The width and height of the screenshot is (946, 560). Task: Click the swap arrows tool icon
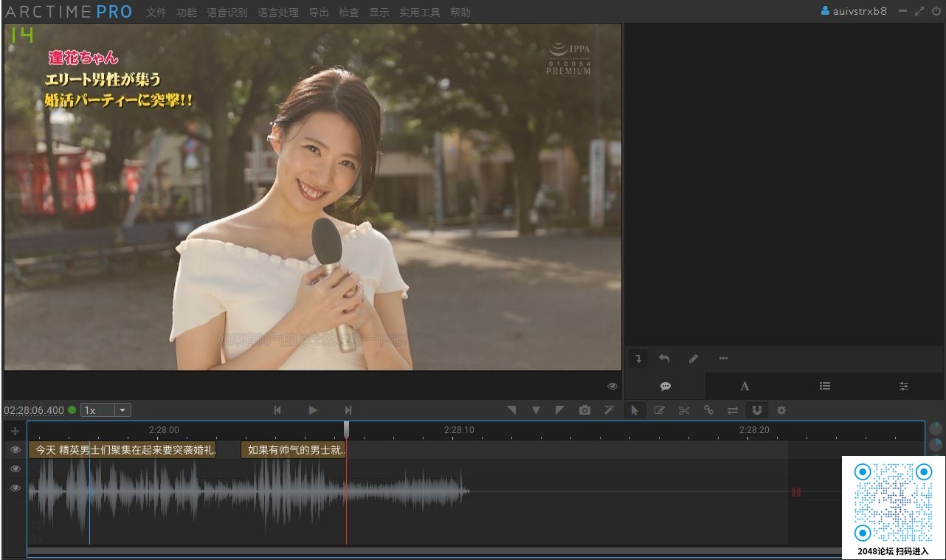(733, 410)
